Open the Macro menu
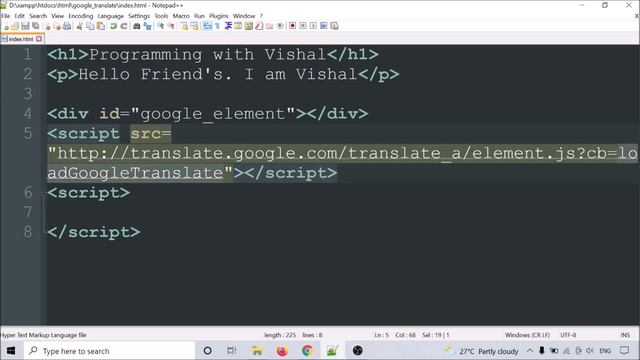Screen dimensions: 640x360 pos(181,16)
